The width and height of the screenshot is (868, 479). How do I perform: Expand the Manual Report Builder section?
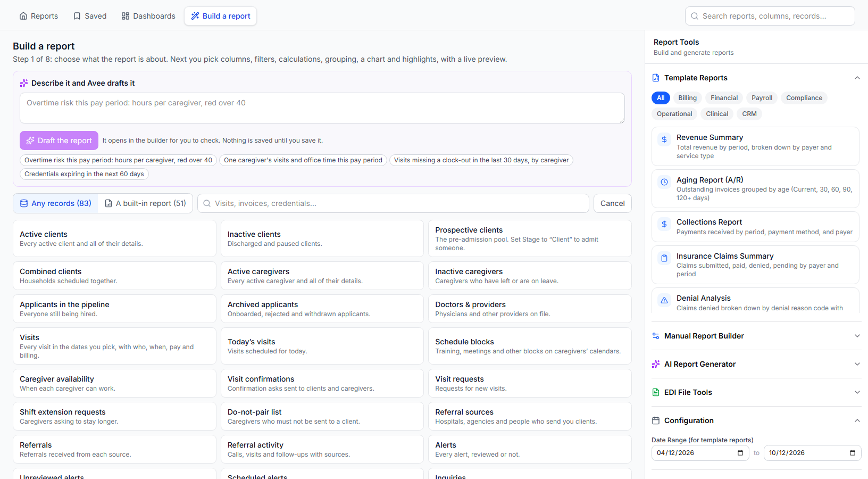[857, 336]
